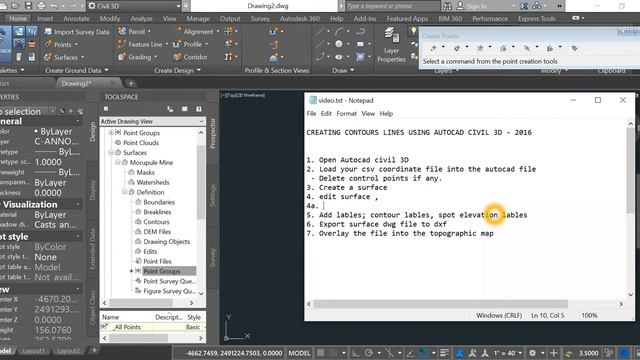640x360 pixels.
Task: Switch to the Express Tools ribbon tab
Action: pyautogui.click(x=536, y=19)
